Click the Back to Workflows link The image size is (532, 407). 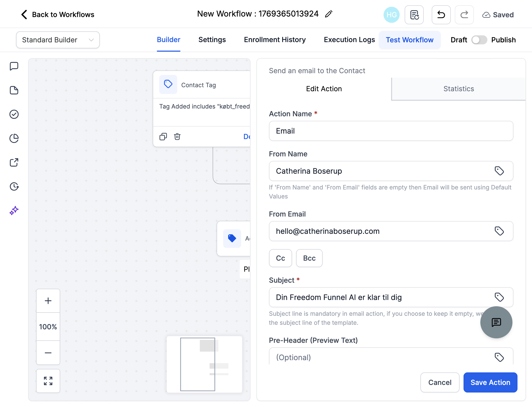63,15
